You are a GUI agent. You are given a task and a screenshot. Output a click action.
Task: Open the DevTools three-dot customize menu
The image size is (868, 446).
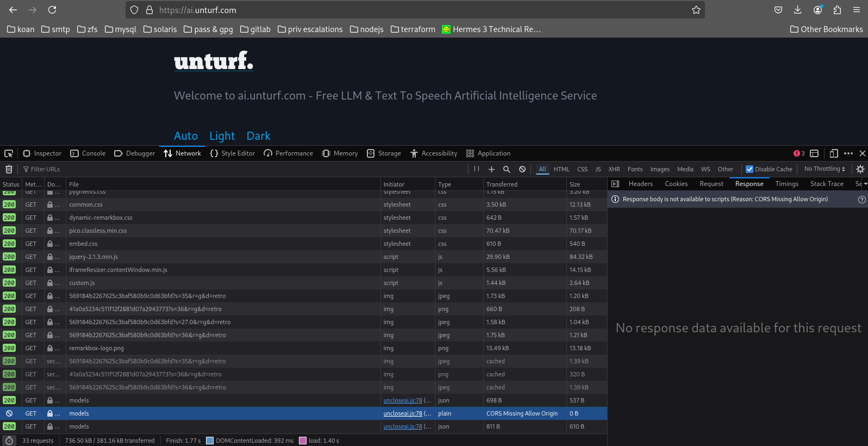point(848,153)
